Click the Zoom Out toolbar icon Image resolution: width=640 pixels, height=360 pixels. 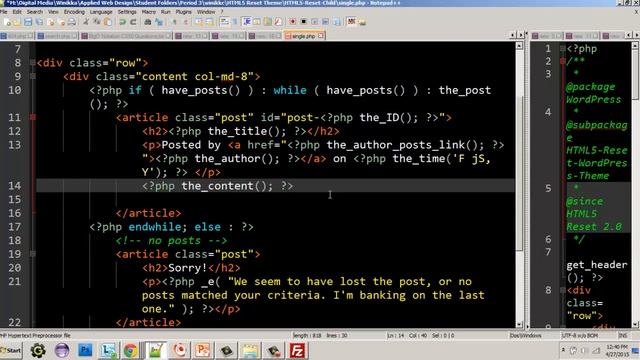click(186, 22)
